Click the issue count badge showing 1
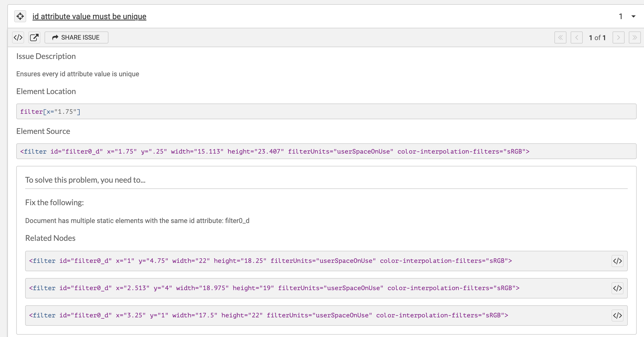This screenshot has height=337, width=644. coord(621,16)
